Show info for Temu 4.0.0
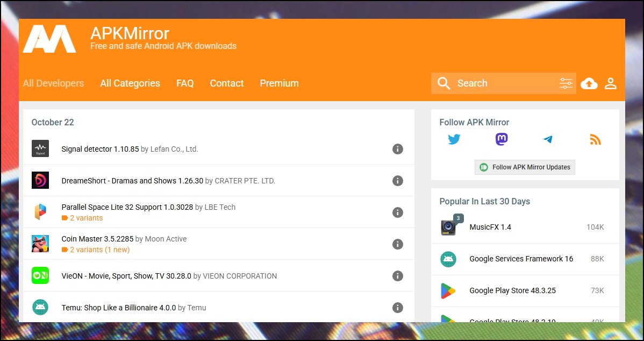This screenshot has width=644, height=341. click(x=398, y=307)
